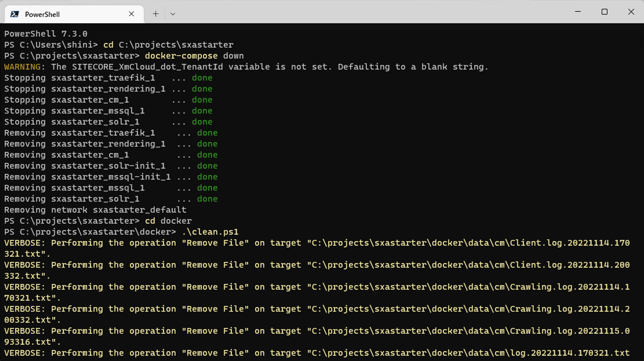Viewport: 644px width, 361px height.
Task: Click the 'Removing sxastarter_rendering_1' line
Action: click(x=111, y=144)
